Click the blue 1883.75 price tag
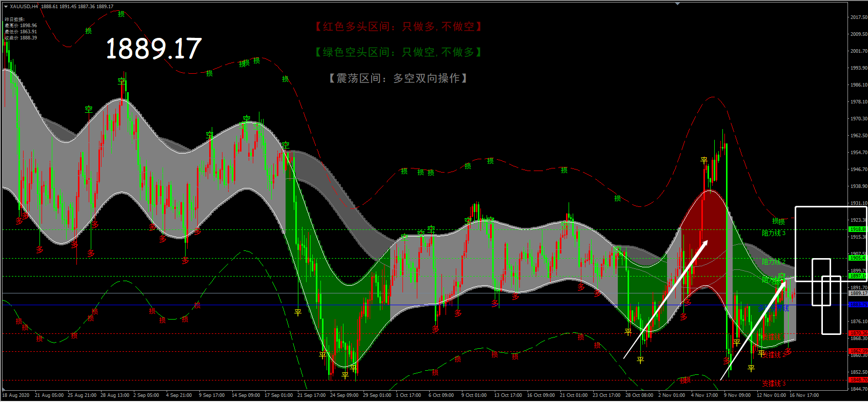The width and height of the screenshot is (868, 402). click(858, 305)
